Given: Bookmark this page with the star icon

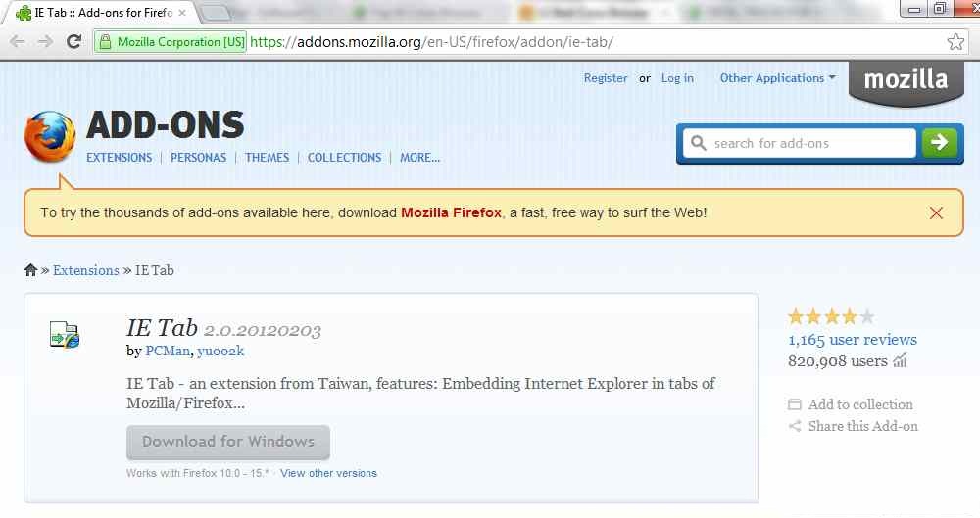Looking at the screenshot, I should point(955,42).
